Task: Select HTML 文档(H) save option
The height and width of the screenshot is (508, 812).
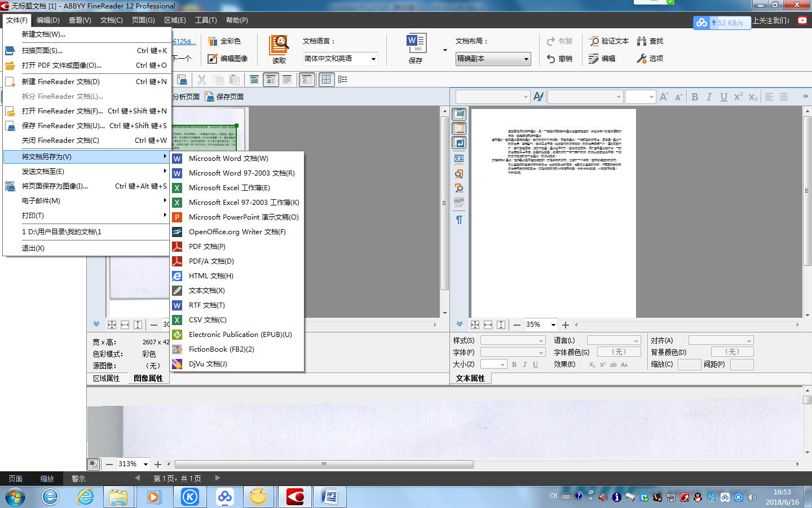Action: 237,276
